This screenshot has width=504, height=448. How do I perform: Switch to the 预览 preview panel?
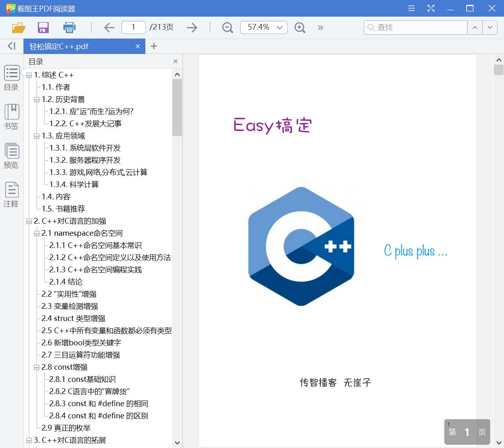click(x=11, y=155)
